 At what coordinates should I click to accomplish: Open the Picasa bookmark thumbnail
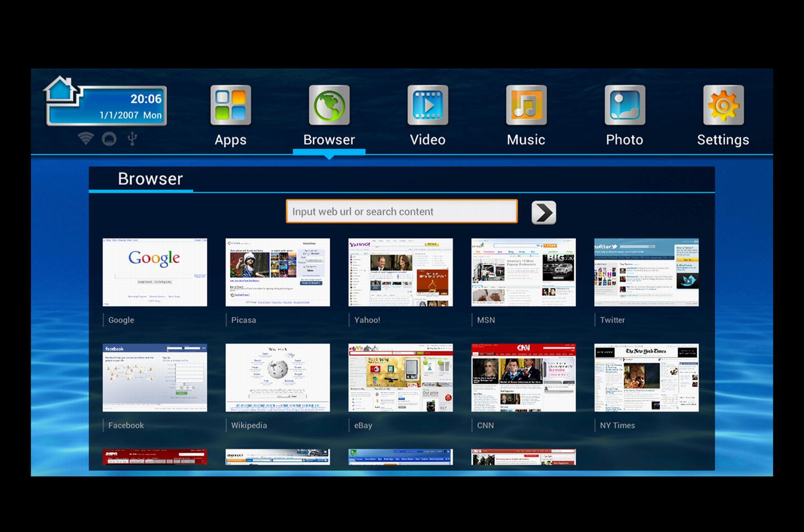coord(278,272)
